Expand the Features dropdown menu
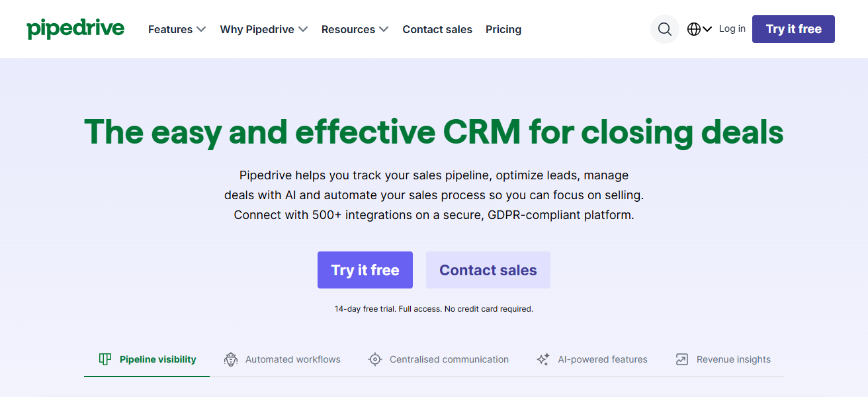 177,29
